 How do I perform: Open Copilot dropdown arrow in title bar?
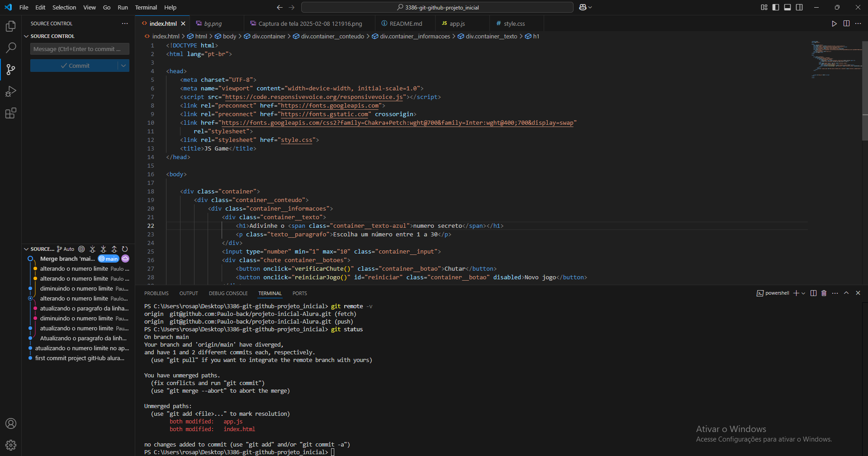[x=590, y=7]
